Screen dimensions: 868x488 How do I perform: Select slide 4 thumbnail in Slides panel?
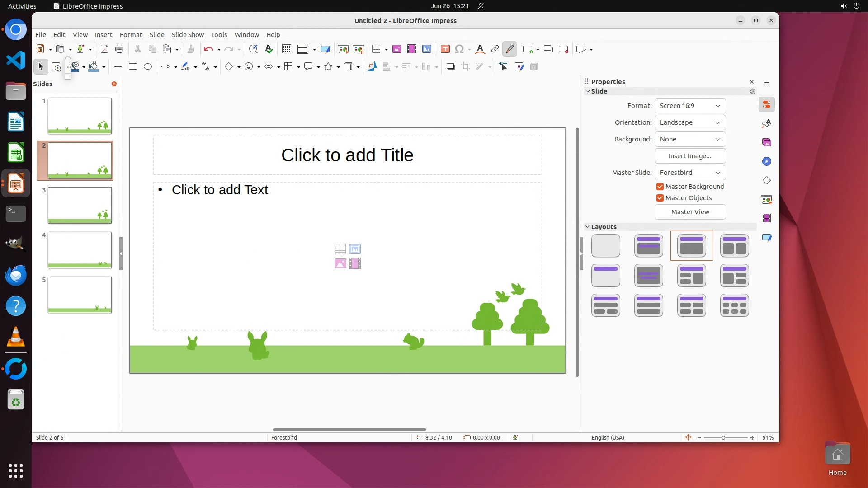point(80,250)
